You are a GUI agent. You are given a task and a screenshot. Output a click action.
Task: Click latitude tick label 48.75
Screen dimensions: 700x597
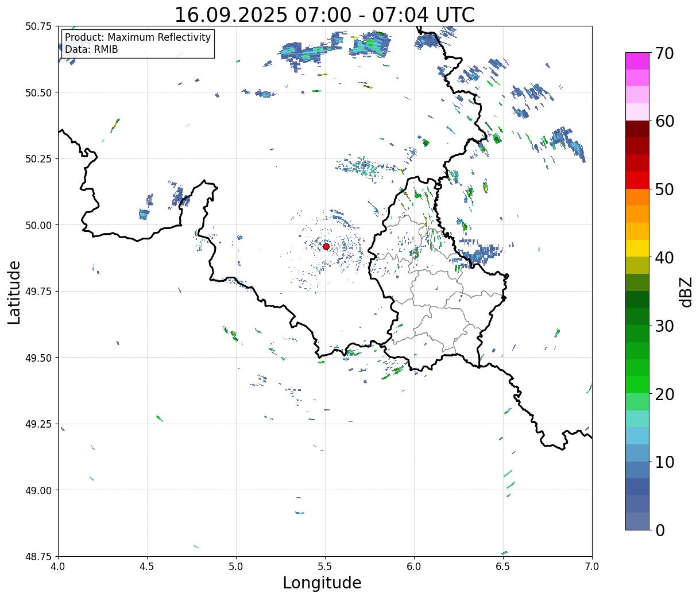pyautogui.click(x=38, y=557)
